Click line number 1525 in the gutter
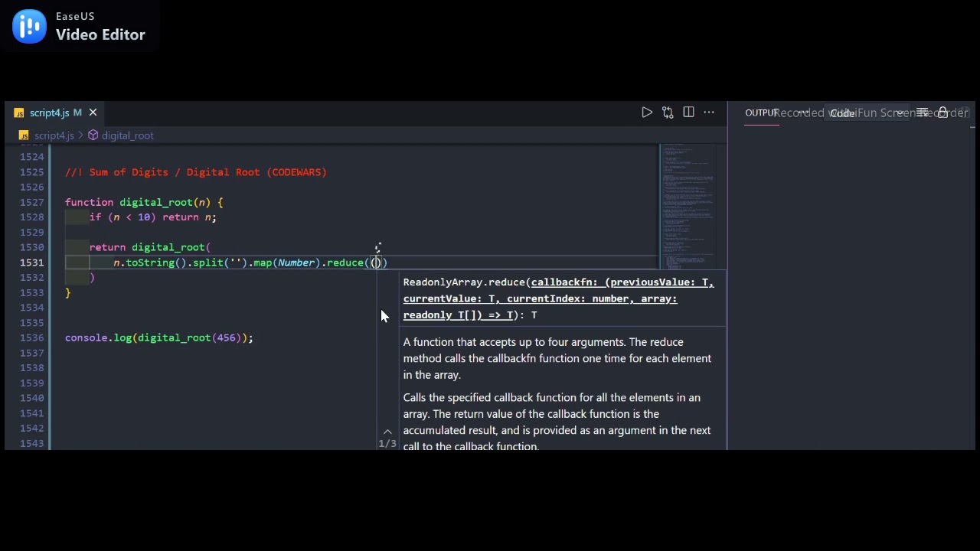The width and height of the screenshot is (980, 551). pos(31,172)
